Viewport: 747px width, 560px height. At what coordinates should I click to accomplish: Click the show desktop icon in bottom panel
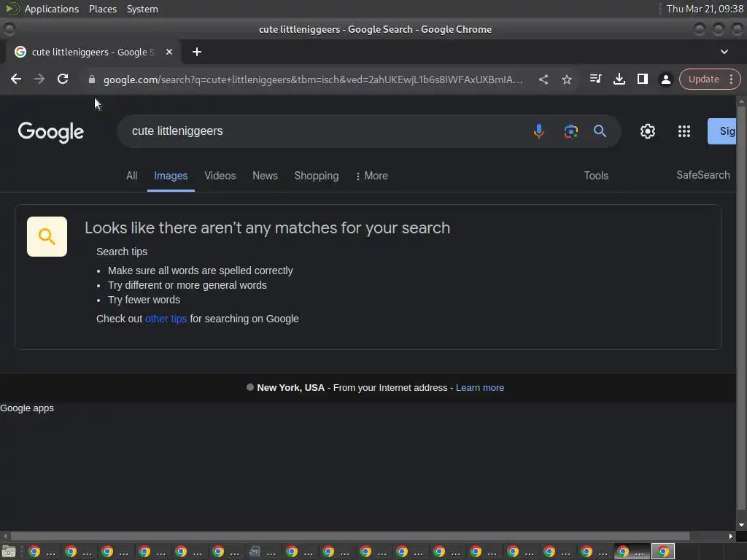pyautogui.click(x=9, y=552)
